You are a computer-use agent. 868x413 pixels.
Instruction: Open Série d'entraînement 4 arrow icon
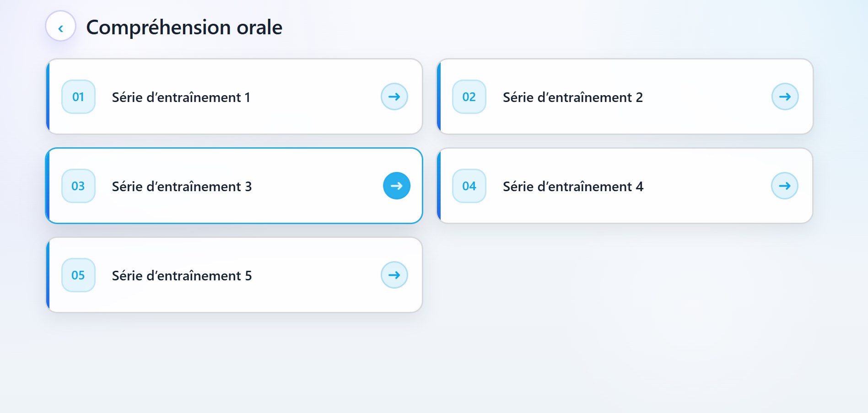point(785,186)
